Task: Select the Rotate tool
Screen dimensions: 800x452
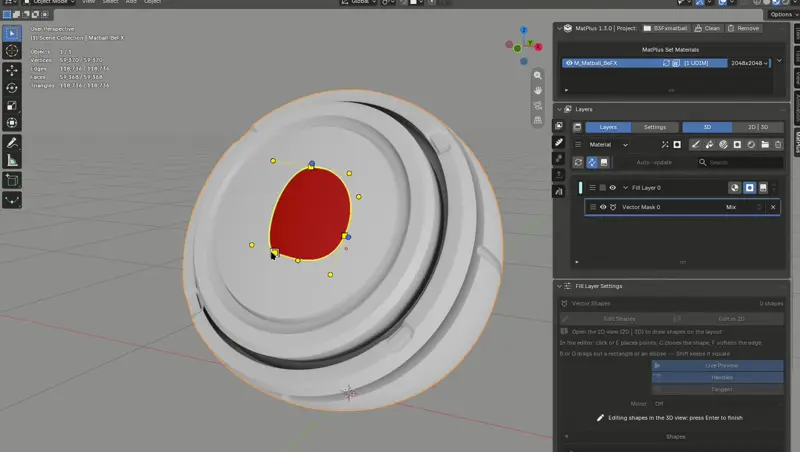Action: [x=12, y=88]
